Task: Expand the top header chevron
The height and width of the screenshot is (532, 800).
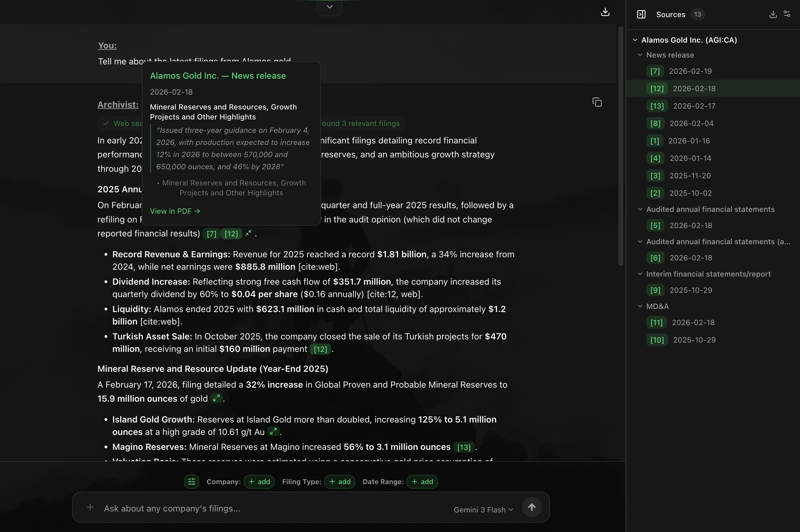Action: 329,7
